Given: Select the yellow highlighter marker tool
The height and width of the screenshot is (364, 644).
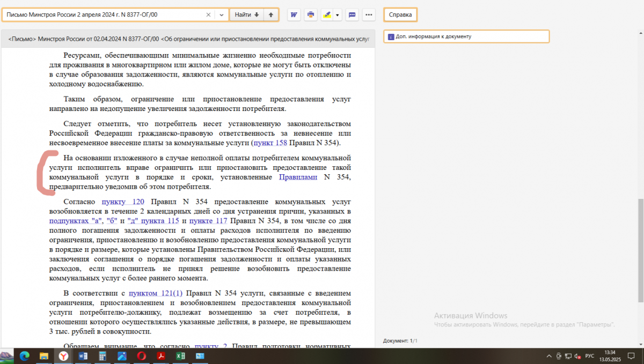Looking at the screenshot, I should (x=327, y=15).
